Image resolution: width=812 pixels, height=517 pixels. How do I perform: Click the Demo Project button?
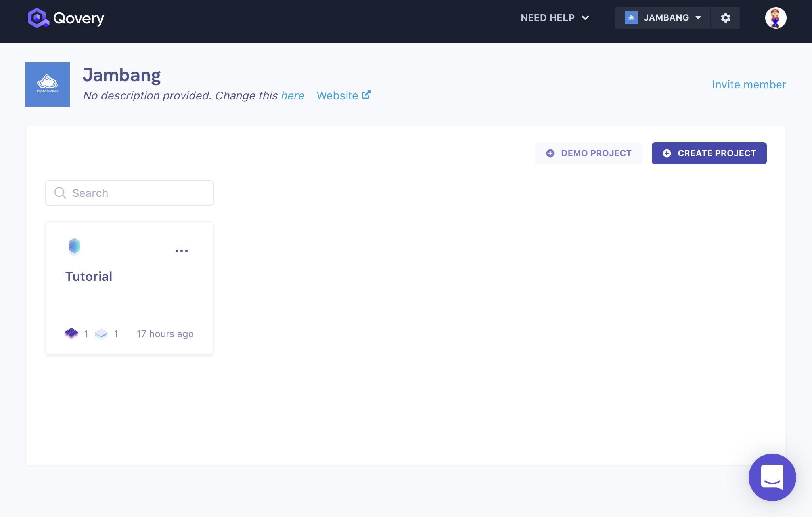pos(588,153)
